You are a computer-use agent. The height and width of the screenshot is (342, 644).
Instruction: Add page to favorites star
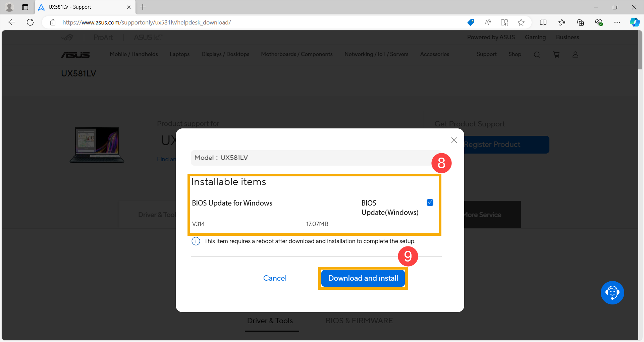click(521, 22)
